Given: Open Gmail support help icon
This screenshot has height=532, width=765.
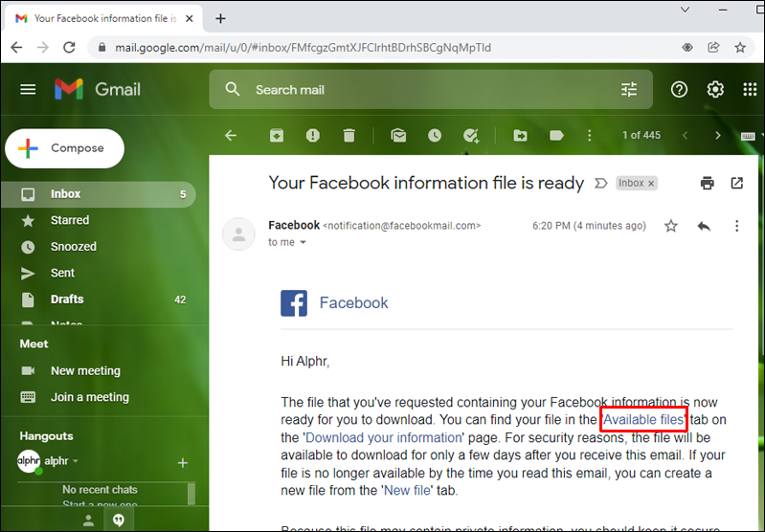Looking at the screenshot, I should pos(679,89).
